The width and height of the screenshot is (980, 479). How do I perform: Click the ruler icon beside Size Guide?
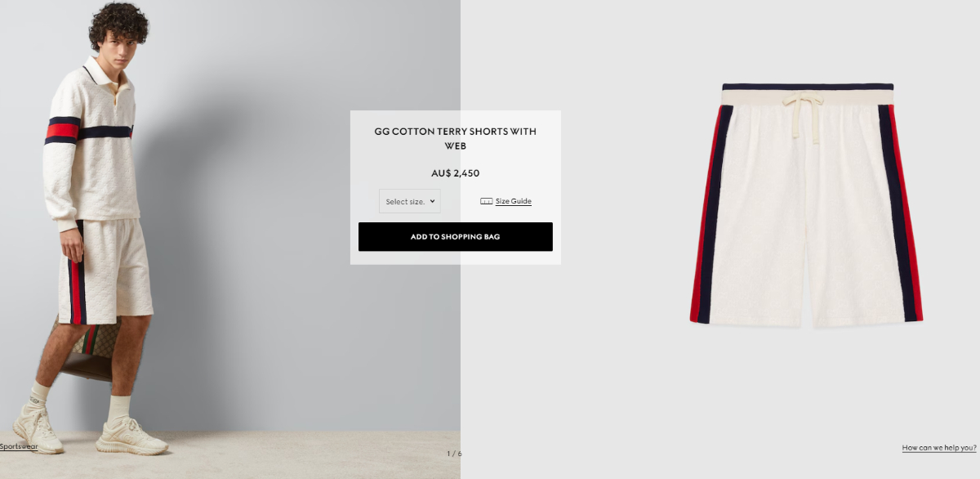[x=486, y=201]
